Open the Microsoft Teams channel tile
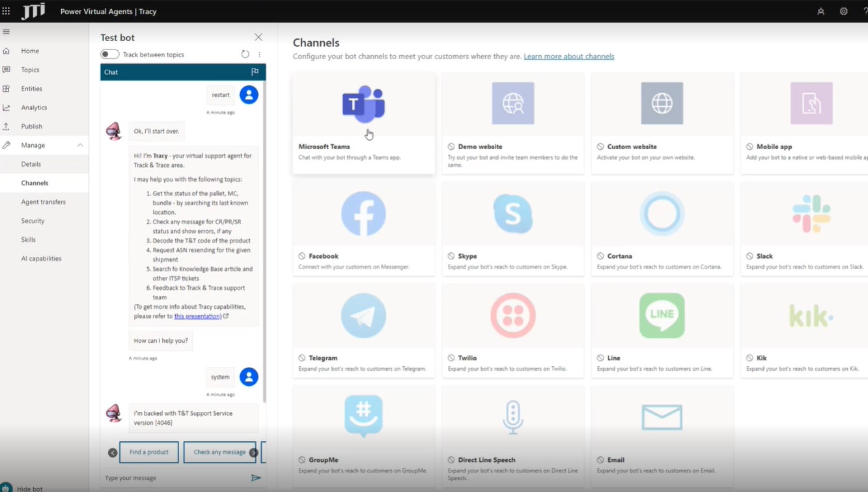This screenshot has width=868, height=492. pos(364,123)
